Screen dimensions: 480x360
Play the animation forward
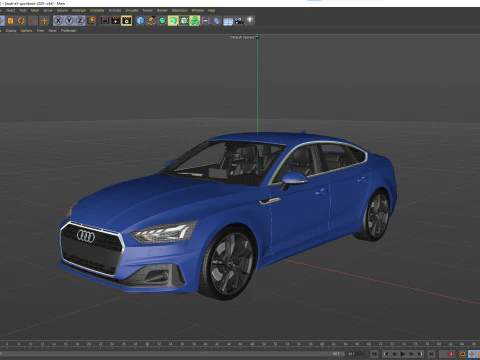click(x=403, y=354)
